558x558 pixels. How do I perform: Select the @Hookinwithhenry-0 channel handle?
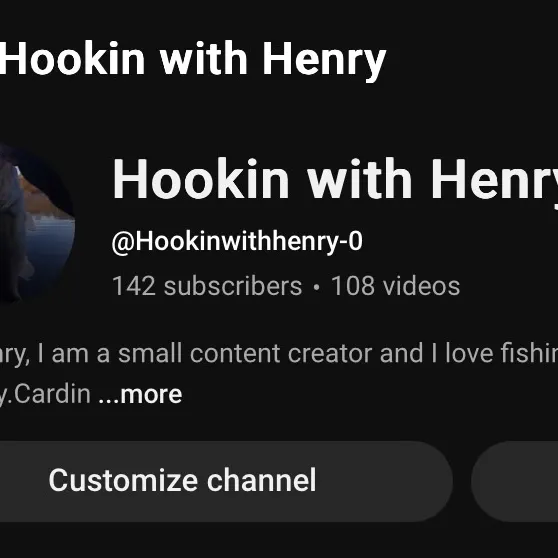pos(237,242)
